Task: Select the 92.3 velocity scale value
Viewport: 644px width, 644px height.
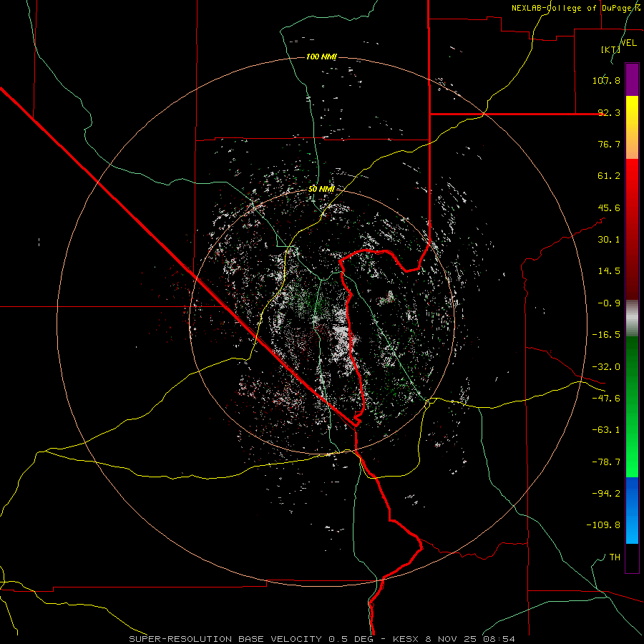Action: pyautogui.click(x=609, y=112)
